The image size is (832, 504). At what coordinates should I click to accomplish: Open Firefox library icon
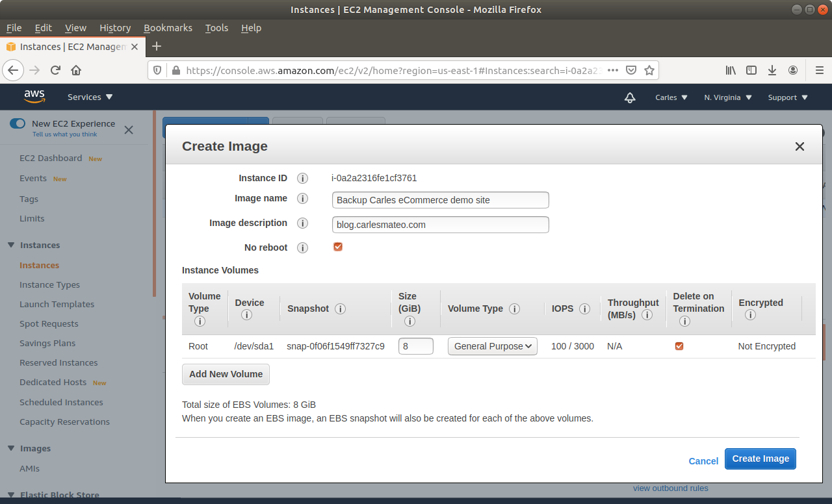731,70
